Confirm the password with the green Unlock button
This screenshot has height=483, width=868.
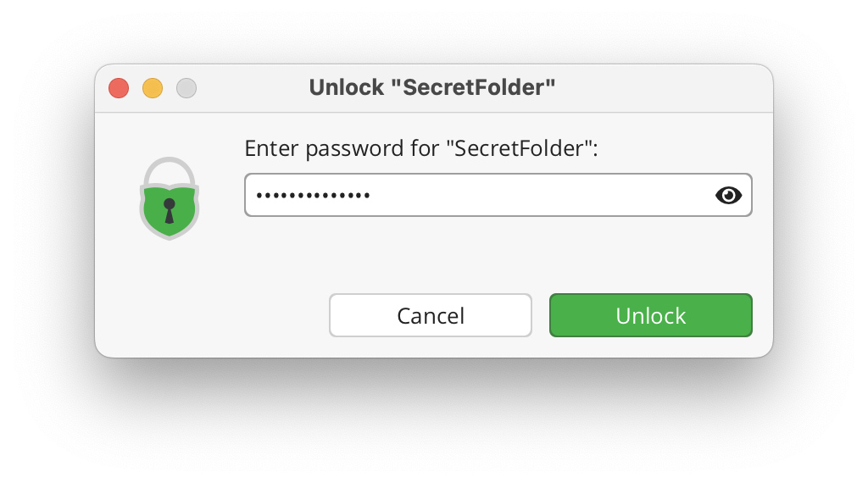[650, 315]
